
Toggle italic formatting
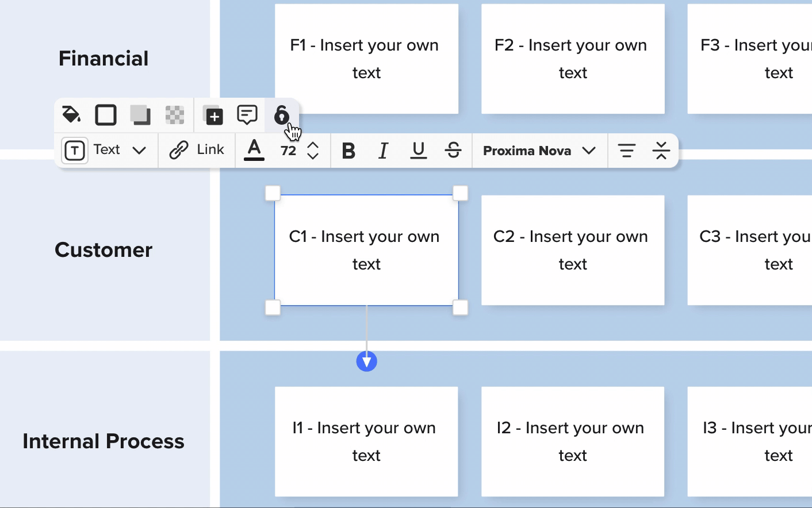[383, 151]
